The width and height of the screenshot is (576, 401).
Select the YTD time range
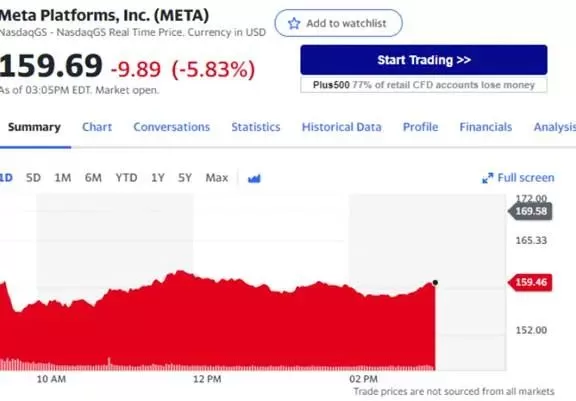(x=126, y=178)
